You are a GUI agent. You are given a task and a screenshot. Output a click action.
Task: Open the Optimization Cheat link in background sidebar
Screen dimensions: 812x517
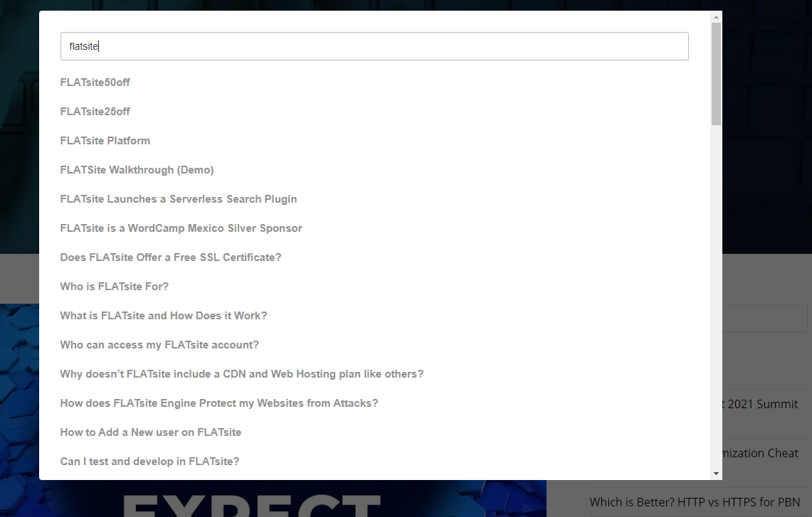(761, 453)
